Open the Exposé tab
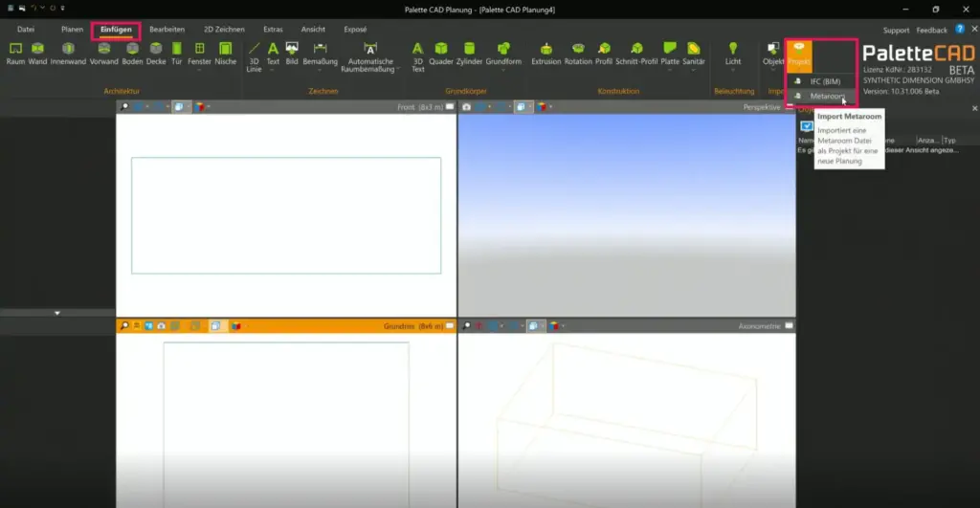Viewport: 980px width, 508px height. coord(355,30)
